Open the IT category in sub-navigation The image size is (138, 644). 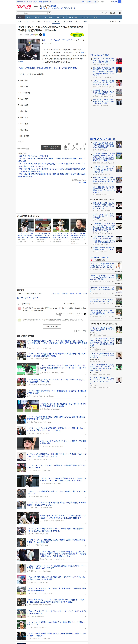(64, 22)
